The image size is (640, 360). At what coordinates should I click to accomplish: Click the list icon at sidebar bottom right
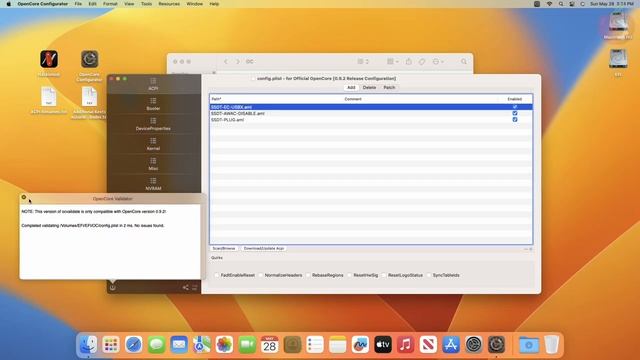tap(195, 288)
